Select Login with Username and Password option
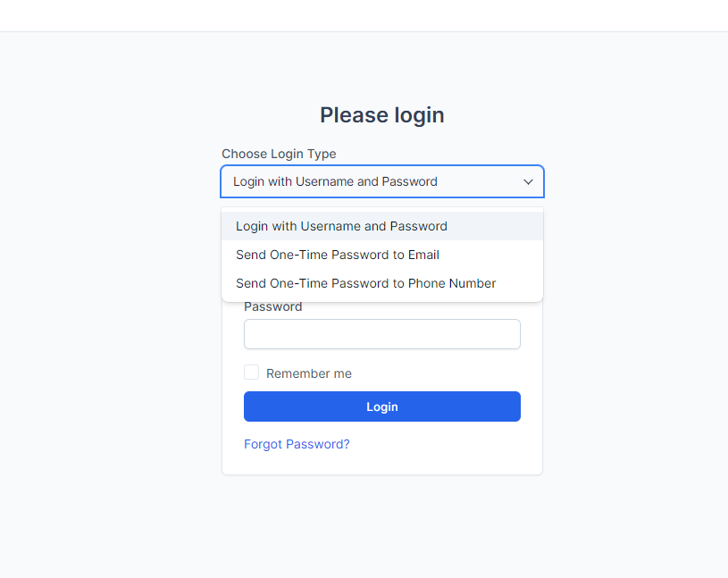This screenshot has height=578, width=728. tap(341, 226)
